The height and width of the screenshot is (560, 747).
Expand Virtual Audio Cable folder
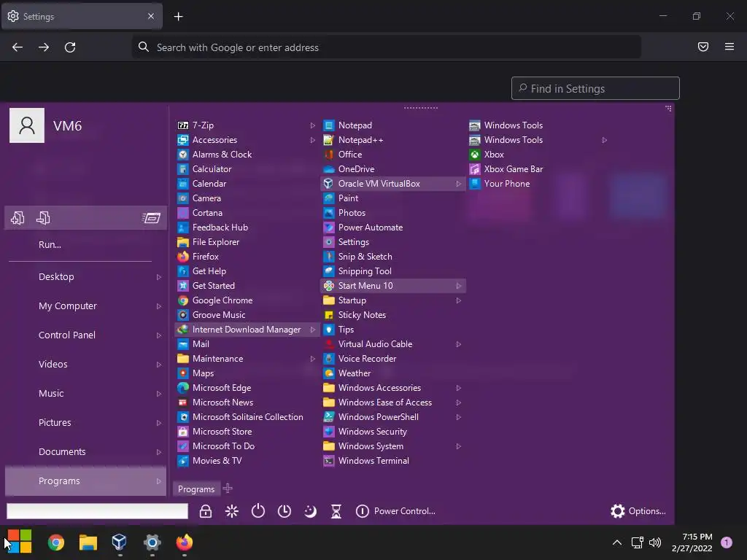tap(459, 344)
